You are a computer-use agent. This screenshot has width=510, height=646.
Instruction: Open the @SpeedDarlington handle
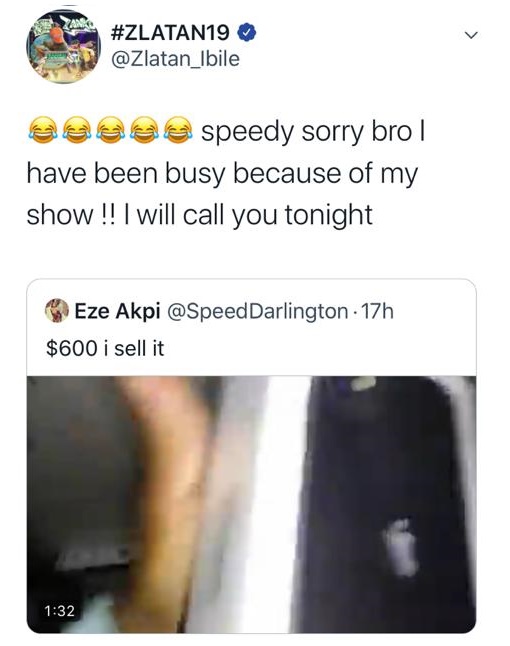point(257,312)
